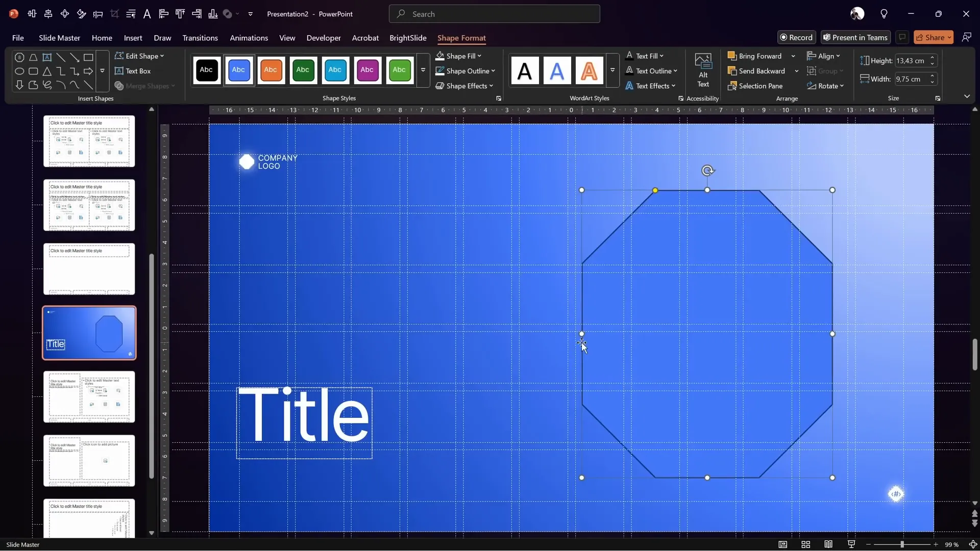Image resolution: width=980 pixels, height=551 pixels.
Task: Switch to Slide Show view
Action: pos(851,544)
